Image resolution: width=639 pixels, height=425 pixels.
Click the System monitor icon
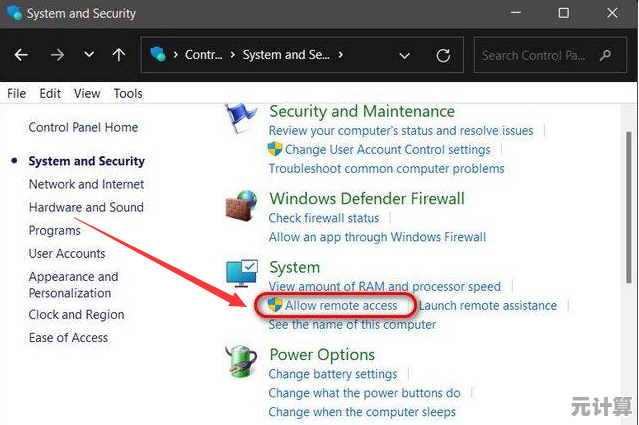pos(241,273)
